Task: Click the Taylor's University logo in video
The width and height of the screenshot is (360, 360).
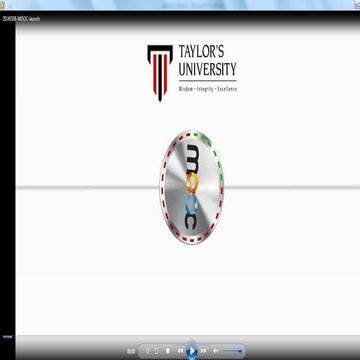Action: click(x=192, y=72)
